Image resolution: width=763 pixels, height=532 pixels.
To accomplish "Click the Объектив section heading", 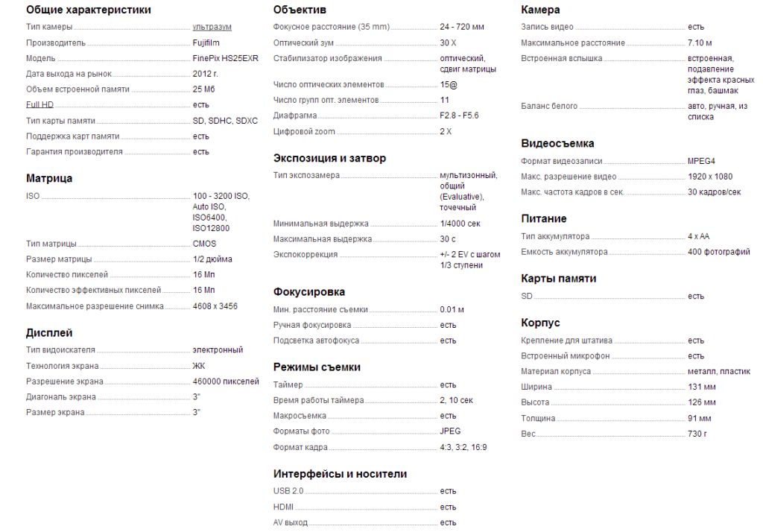I will (300, 10).
